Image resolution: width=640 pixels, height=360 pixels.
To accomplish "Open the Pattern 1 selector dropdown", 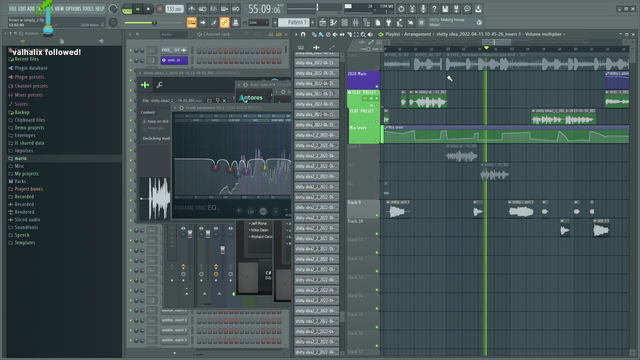I will coord(296,22).
